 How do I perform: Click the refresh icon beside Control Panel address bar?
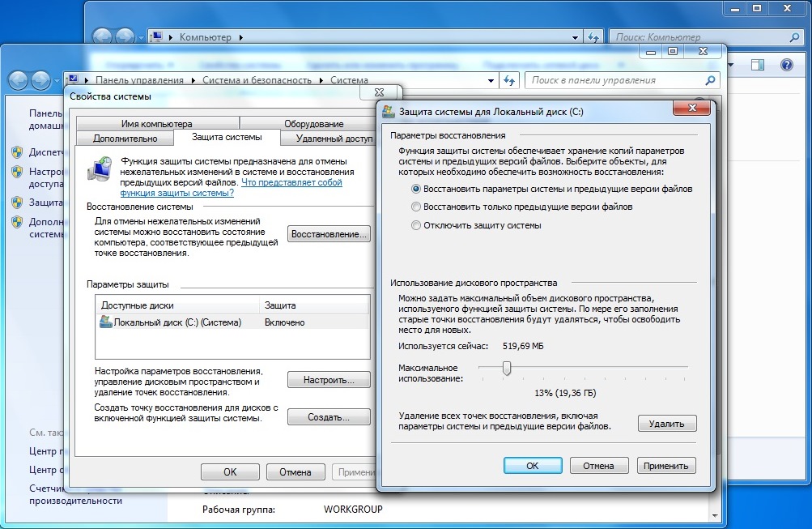tap(509, 80)
